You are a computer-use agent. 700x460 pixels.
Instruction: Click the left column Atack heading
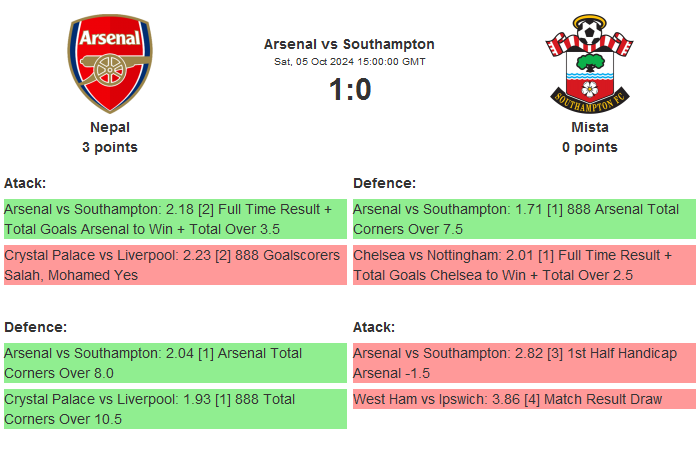[x=25, y=183]
